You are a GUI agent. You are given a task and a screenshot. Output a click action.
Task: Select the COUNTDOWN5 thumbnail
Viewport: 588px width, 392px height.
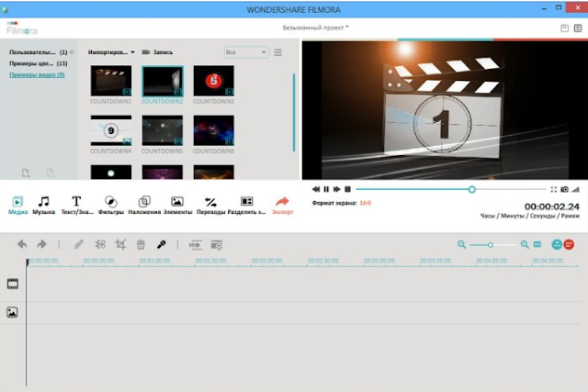(163, 130)
